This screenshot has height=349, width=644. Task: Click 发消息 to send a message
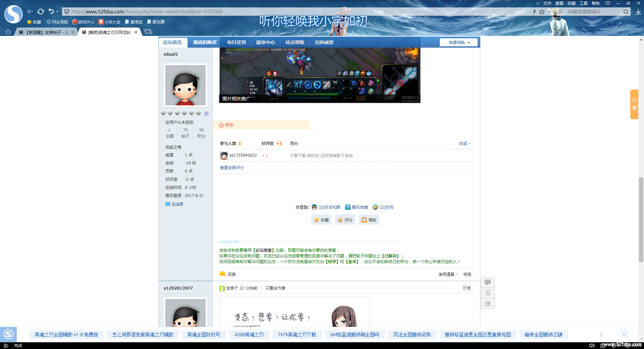coord(175,204)
